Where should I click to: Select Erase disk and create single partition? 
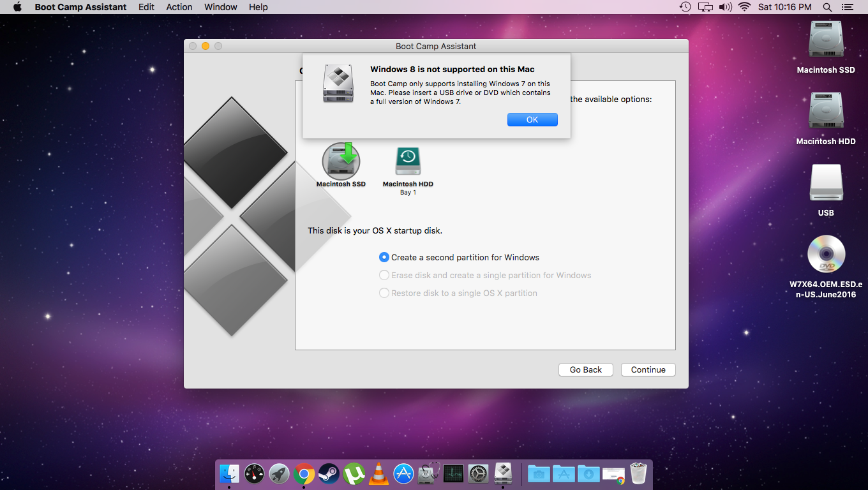coord(485,275)
